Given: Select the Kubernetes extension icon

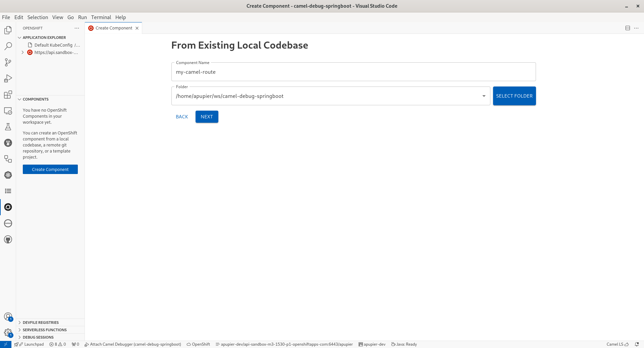Looking at the screenshot, I should click(x=8, y=175).
